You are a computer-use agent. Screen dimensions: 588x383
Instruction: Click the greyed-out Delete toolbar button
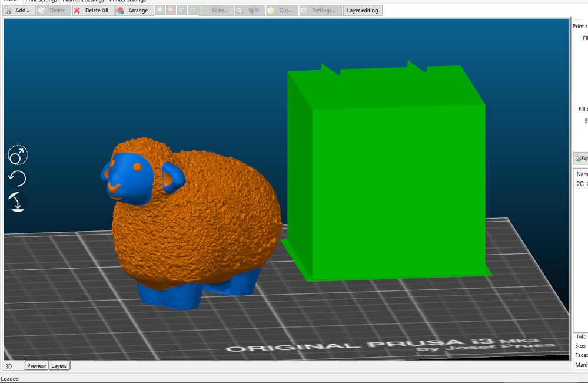point(54,11)
